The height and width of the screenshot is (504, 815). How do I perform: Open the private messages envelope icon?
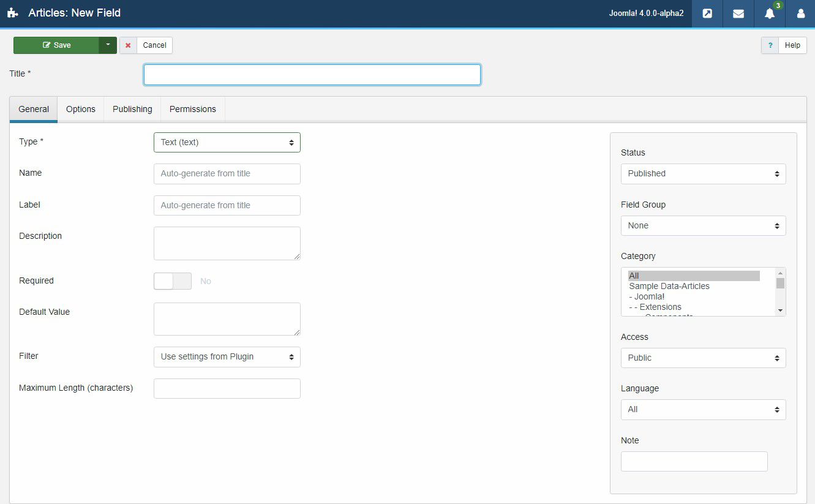(x=738, y=13)
